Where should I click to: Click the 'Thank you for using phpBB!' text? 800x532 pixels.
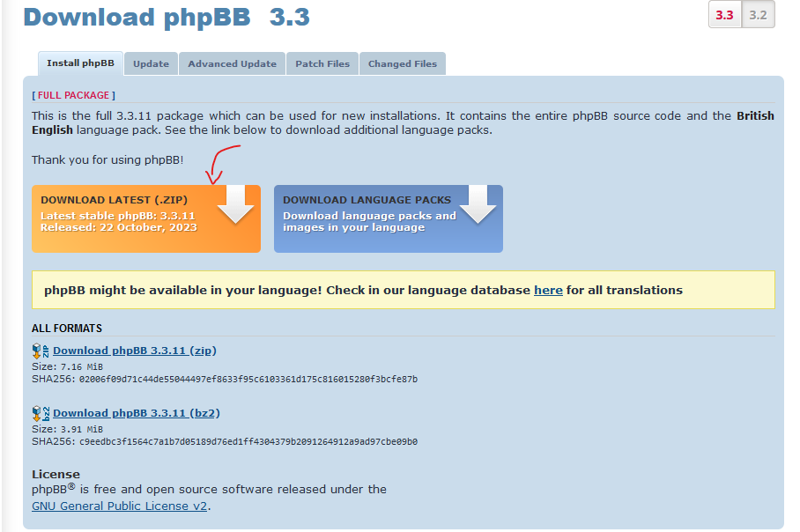coord(107,160)
